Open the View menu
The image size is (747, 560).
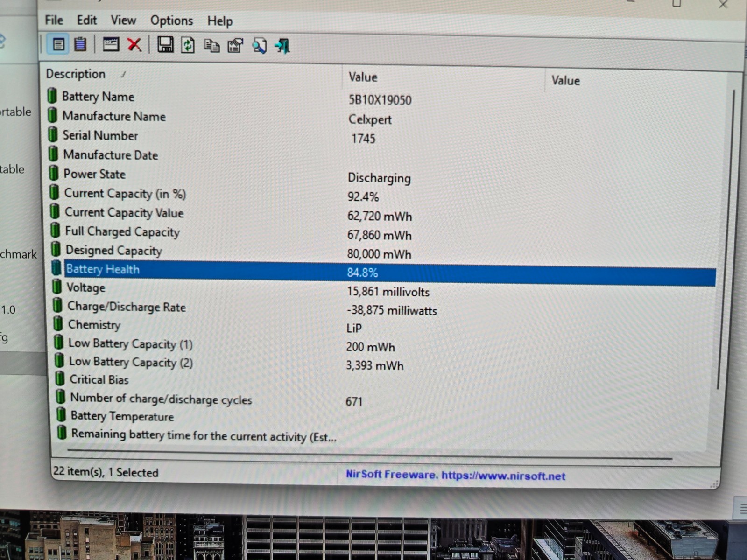pos(123,21)
